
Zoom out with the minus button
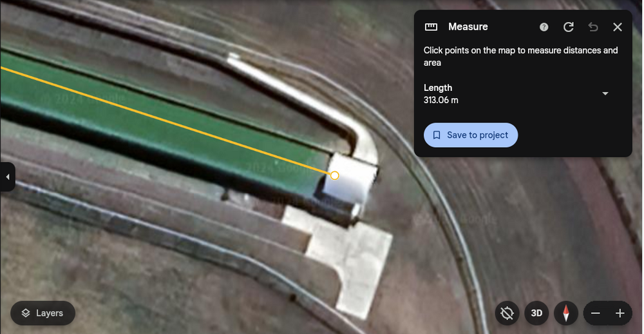(596, 313)
